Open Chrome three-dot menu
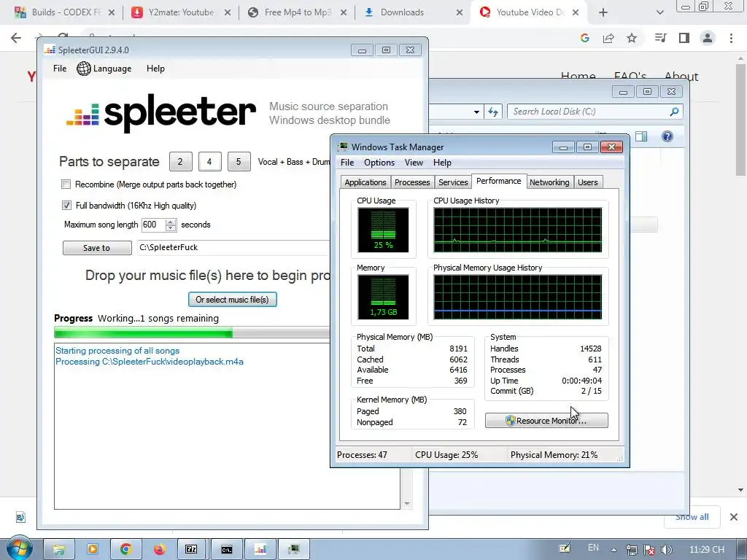This screenshot has height=560, width=747. point(731,38)
